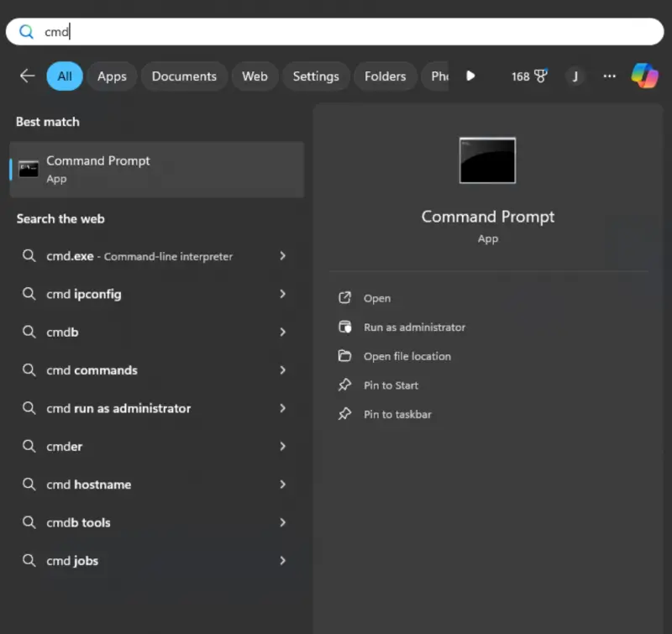Click the search magnifier icon in the search bar
The height and width of the screenshot is (634, 672).
pos(26,30)
